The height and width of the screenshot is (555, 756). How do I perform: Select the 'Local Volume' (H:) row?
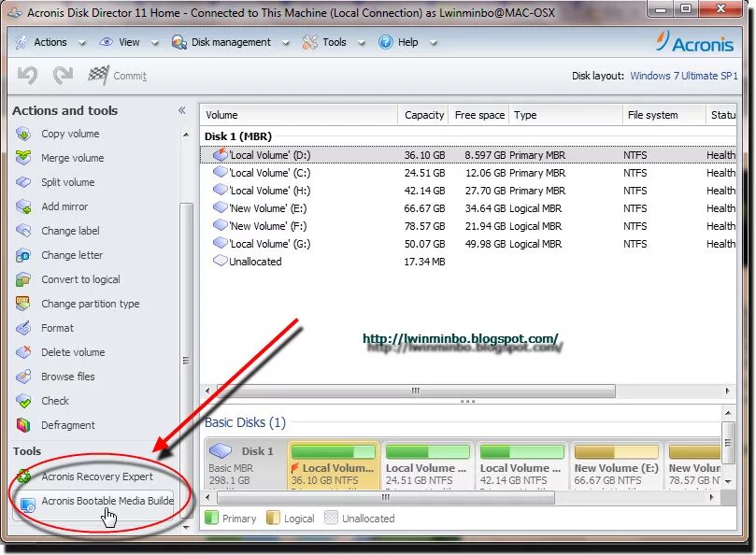(x=468, y=191)
